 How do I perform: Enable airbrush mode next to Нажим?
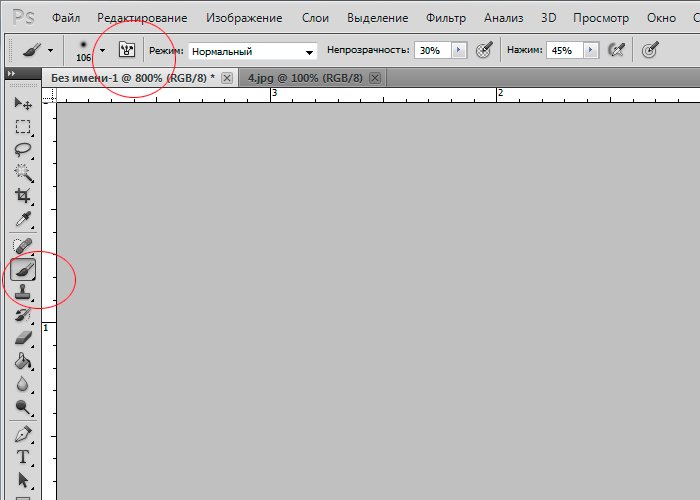[x=617, y=50]
